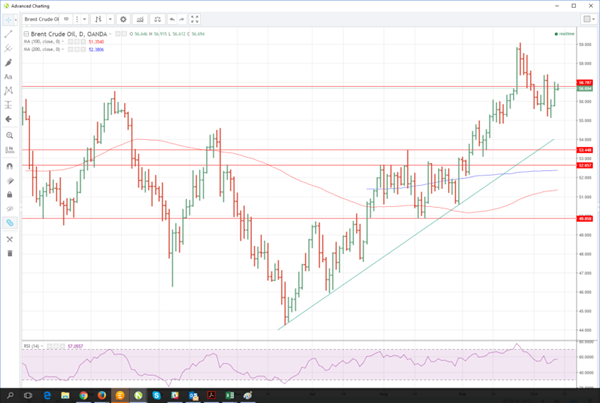
Task: Open Excel from the Windows taskbar
Action: [x=230, y=395]
